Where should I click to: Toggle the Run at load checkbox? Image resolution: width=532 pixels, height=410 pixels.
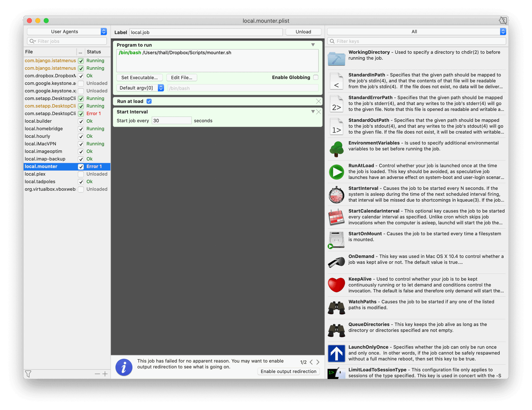pos(149,102)
